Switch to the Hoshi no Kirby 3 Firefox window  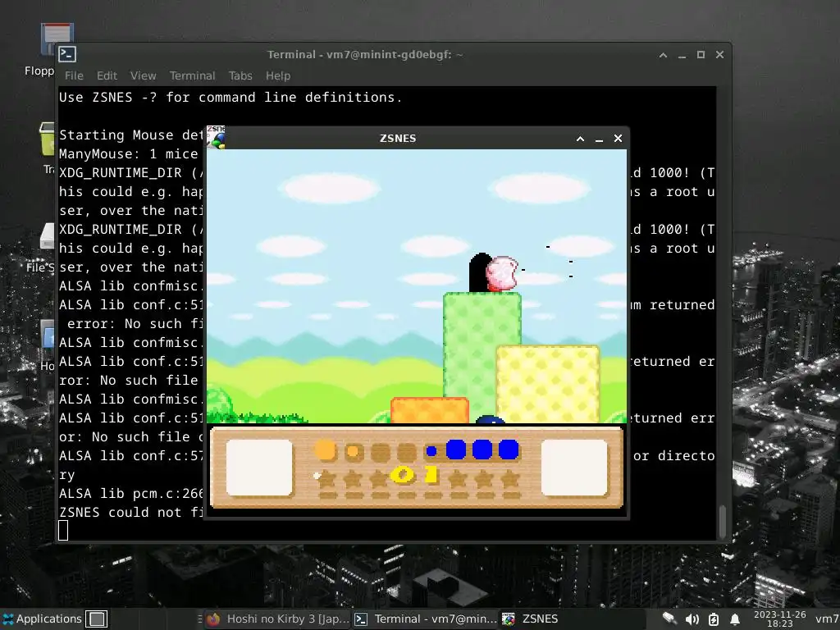pyautogui.click(x=279, y=619)
